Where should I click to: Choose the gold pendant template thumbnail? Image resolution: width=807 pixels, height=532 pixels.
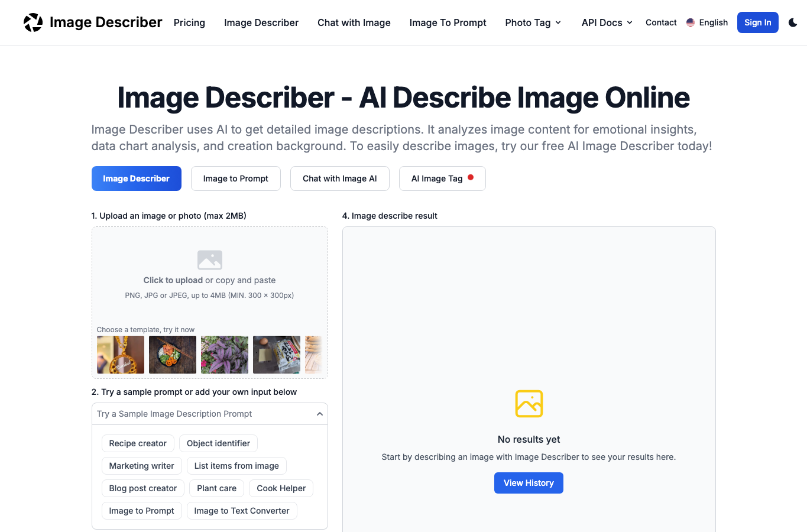pyautogui.click(x=121, y=355)
